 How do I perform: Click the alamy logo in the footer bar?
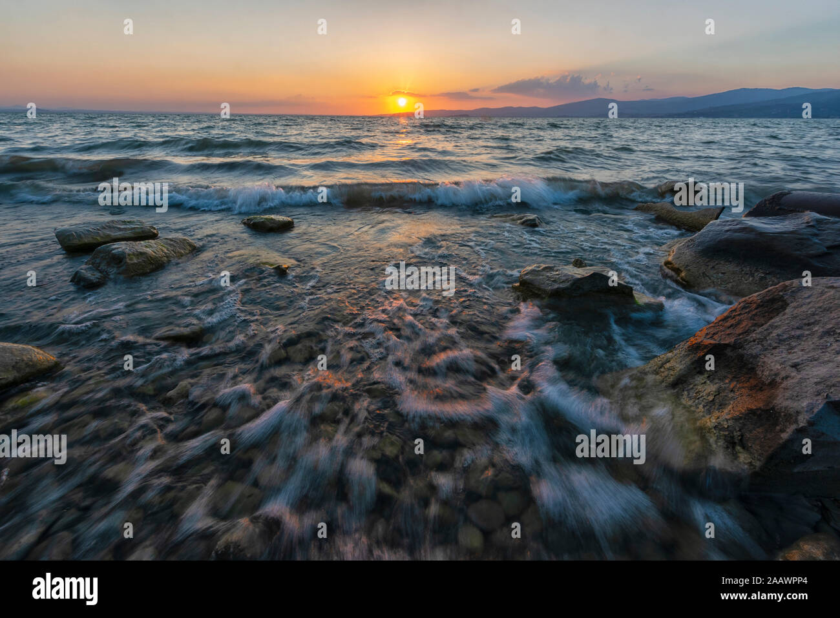click(x=65, y=589)
